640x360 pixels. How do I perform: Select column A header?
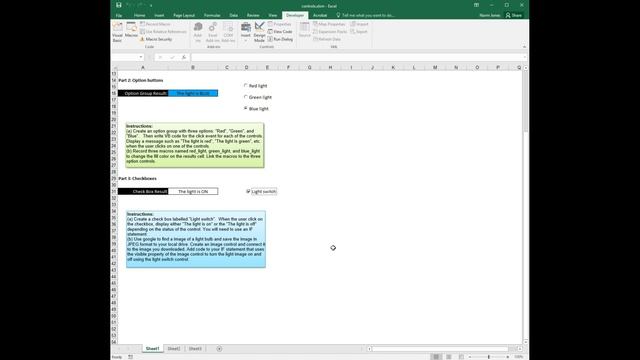(x=143, y=67)
